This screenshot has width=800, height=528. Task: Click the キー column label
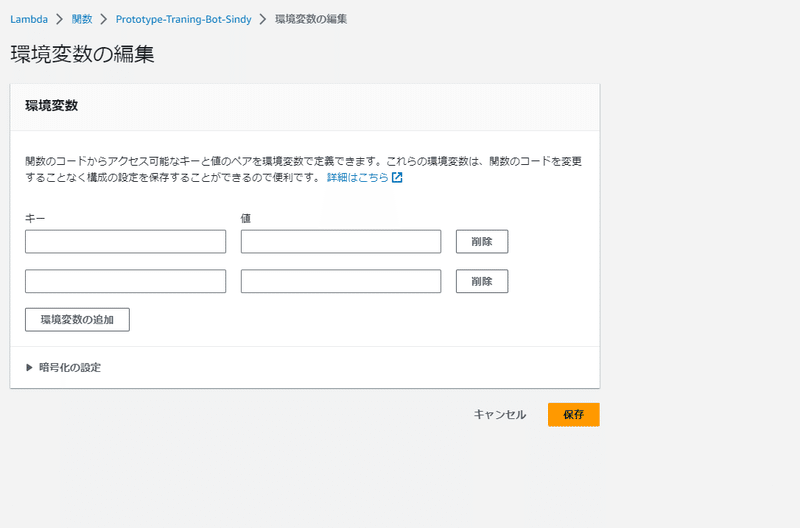pyautogui.click(x=35, y=218)
